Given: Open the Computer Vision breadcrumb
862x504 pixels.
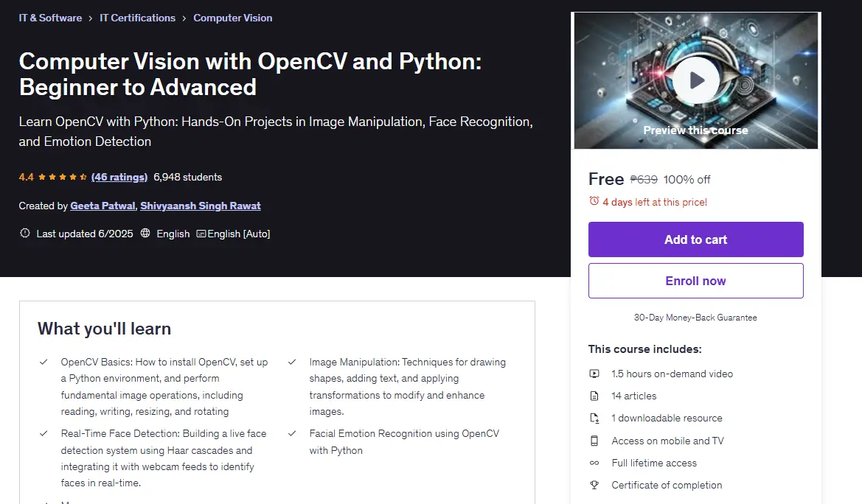Looking at the screenshot, I should 232,18.
